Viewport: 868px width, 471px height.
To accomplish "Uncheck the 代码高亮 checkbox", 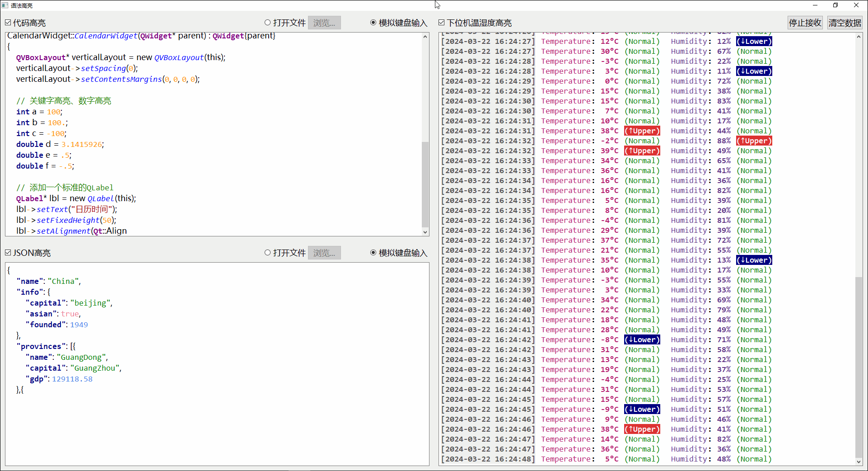I will 8,23.
